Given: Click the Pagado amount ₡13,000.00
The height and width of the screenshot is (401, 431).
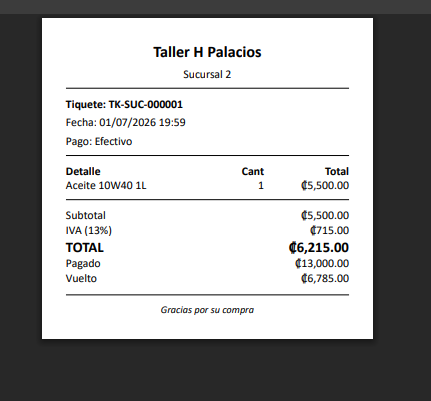Looking at the screenshot, I should click(322, 263).
